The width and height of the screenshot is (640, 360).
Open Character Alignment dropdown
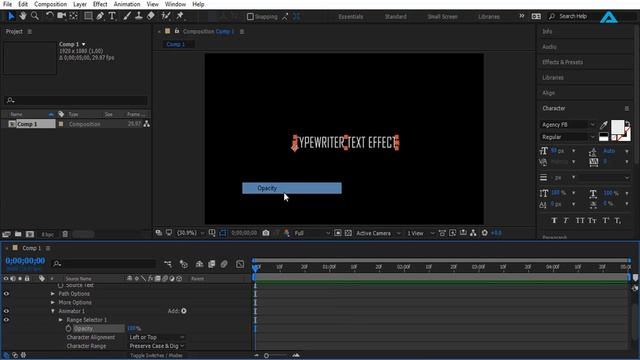pos(157,337)
